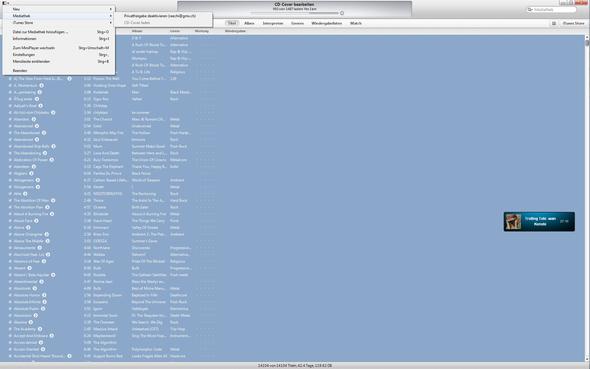The image size is (590, 369).
Task: Uncheck the About Face track checkbox
Action: 10,221
